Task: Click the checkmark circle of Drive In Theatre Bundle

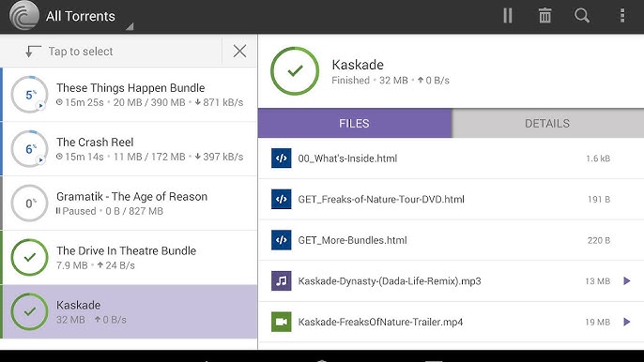Action: tap(29, 257)
